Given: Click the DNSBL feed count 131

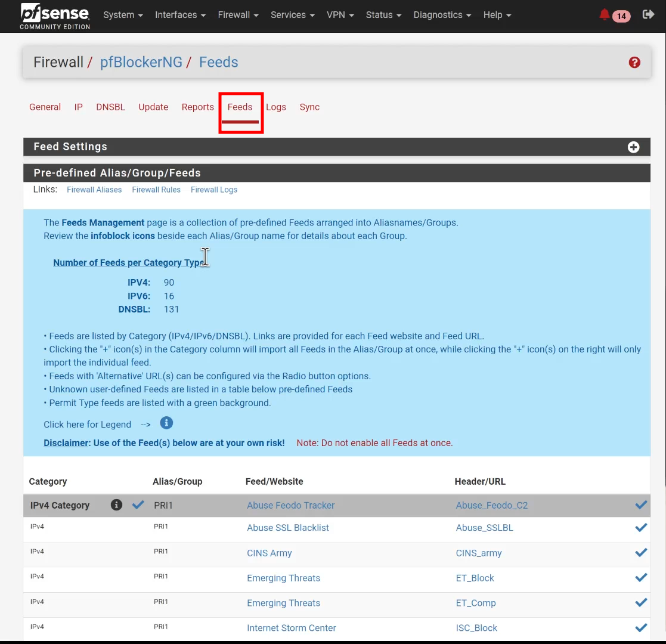Looking at the screenshot, I should (x=172, y=309).
